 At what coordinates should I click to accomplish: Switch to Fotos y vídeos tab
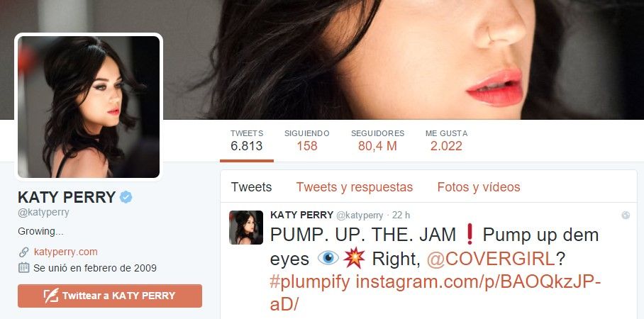(x=479, y=187)
